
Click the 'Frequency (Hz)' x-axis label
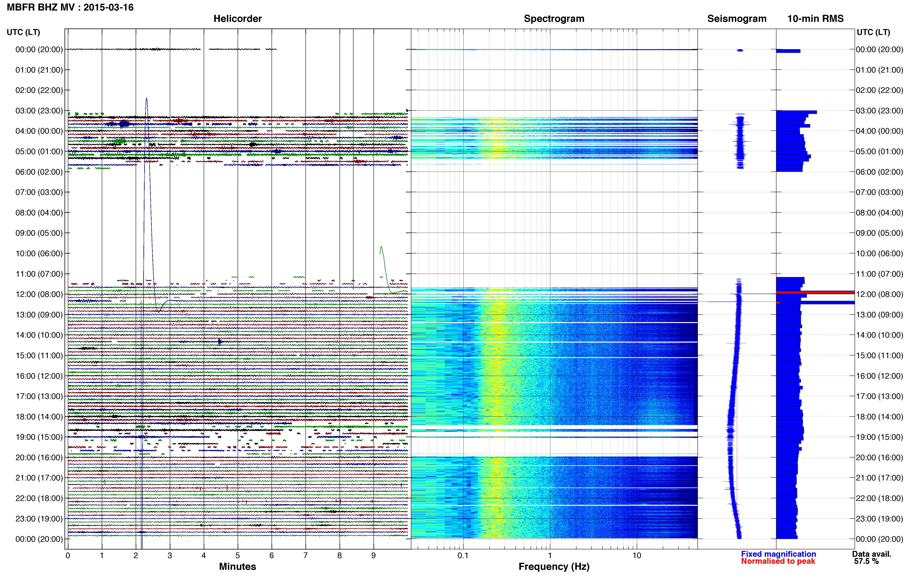pyautogui.click(x=554, y=566)
